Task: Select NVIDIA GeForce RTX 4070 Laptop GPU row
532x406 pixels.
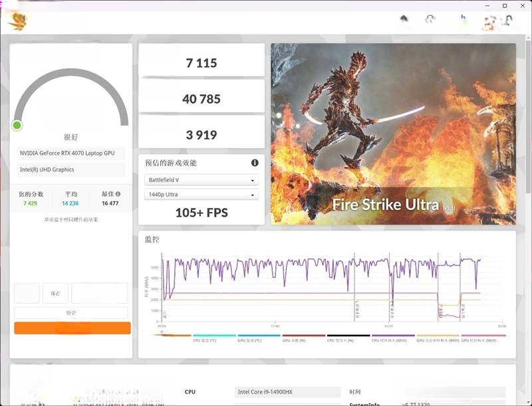Action: coord(71,153)
